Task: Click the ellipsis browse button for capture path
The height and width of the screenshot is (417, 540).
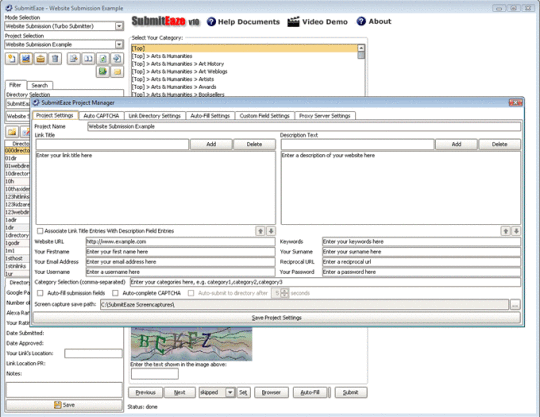Action: pyautogui.click(x=515, y=304)
